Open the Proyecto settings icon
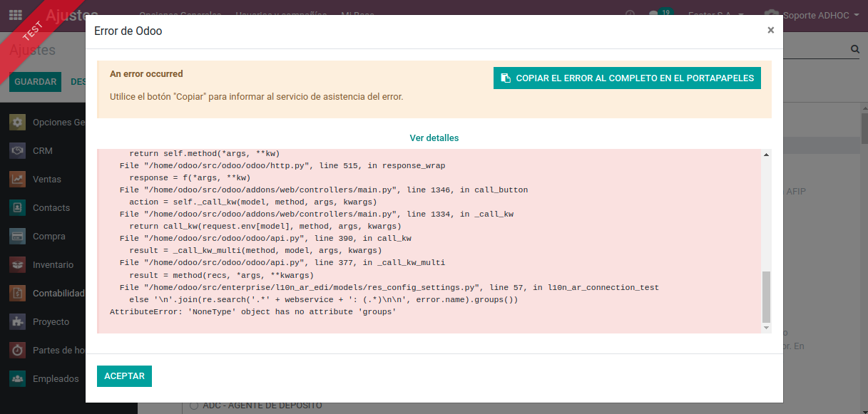The image size is (868, 414). [x=18, y=322]
